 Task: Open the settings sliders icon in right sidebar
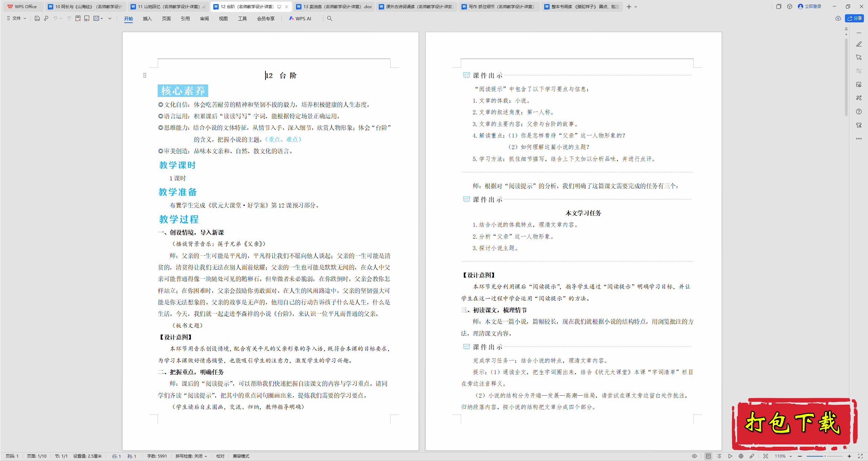pyautogui.click(x=859, y=71)
